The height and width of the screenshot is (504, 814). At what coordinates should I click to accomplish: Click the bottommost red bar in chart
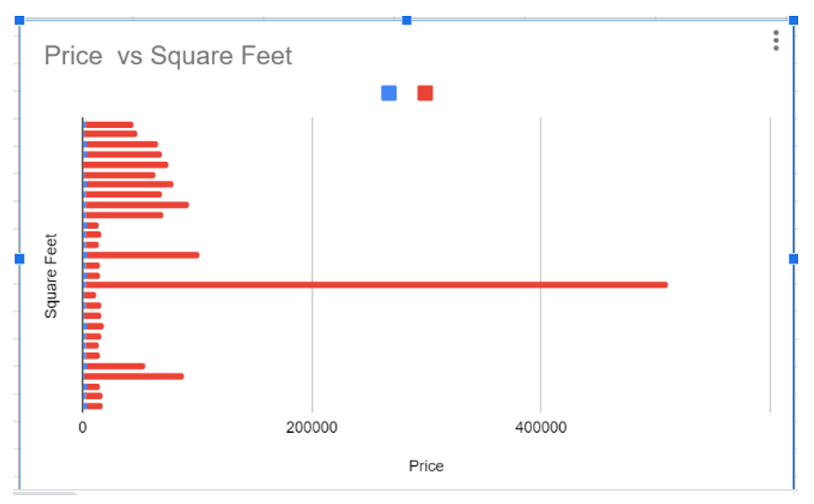tap(93, 406)
